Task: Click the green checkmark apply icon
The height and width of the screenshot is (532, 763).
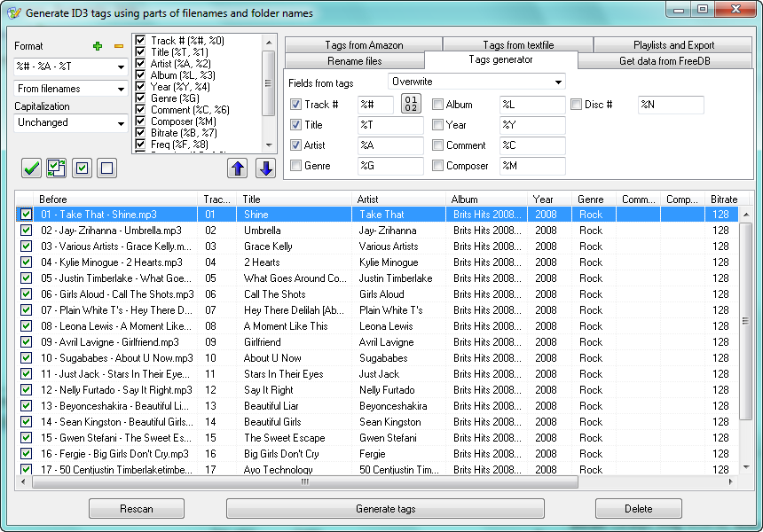Action: [31, 168]
